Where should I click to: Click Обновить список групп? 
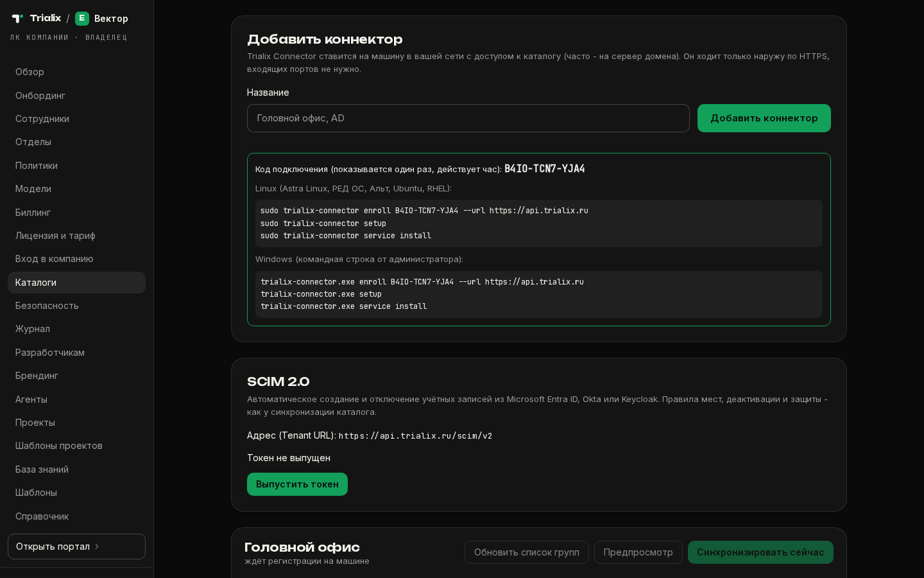(x=527, y=552)
